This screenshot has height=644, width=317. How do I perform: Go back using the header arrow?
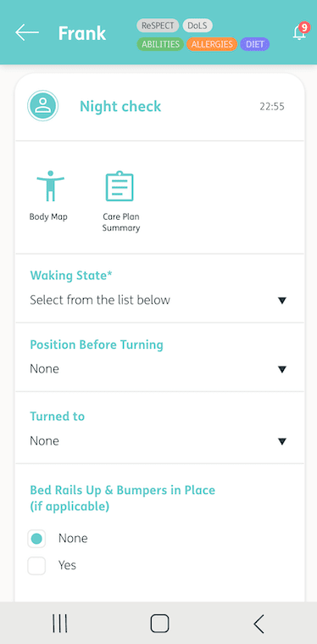[27, 32]
